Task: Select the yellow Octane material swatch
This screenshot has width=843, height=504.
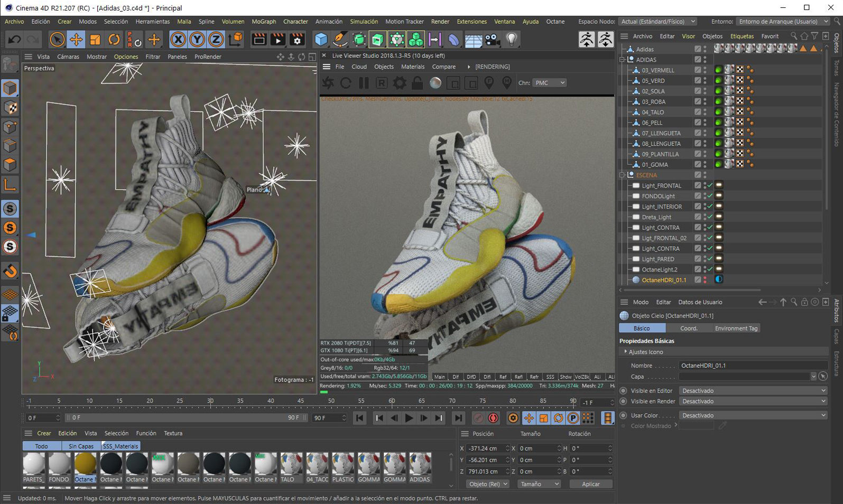Action: [85, 467]
